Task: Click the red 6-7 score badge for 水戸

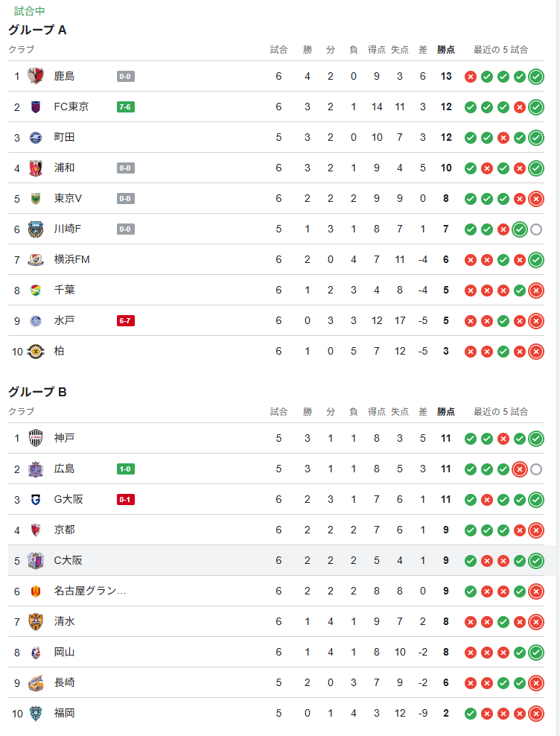Action: click(x=126, y=320)
